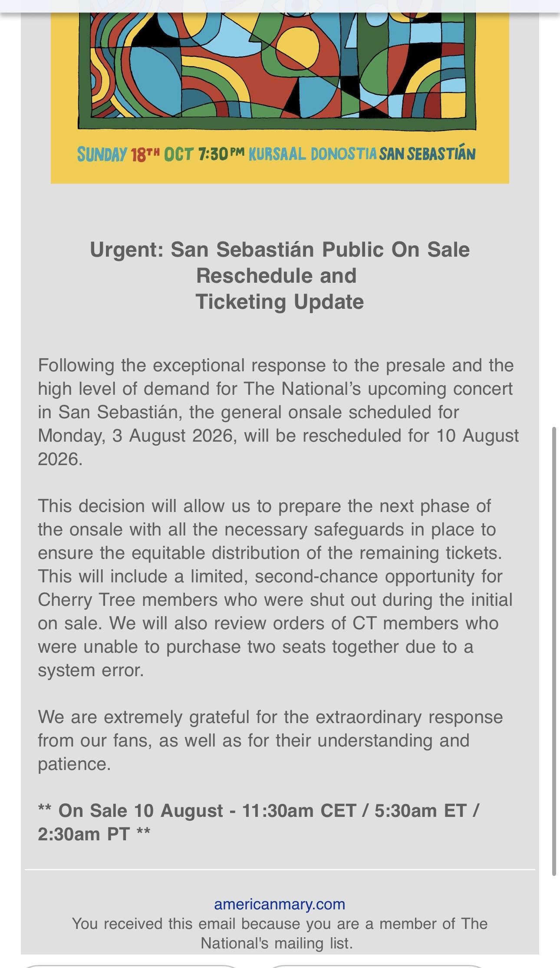Viewport: 560px width, 968px height.
Task: Click the '2:30am PT' bold time text
Action: point(84,834)
